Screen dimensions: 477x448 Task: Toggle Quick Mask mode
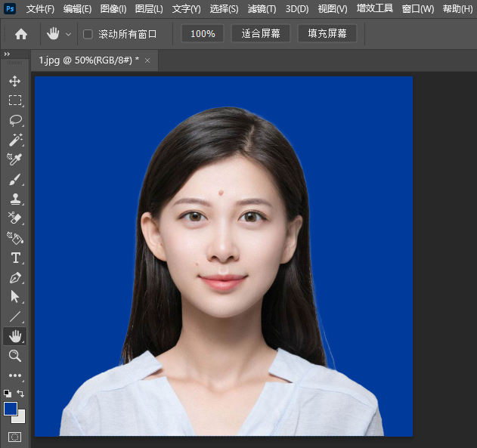(14, 437)
